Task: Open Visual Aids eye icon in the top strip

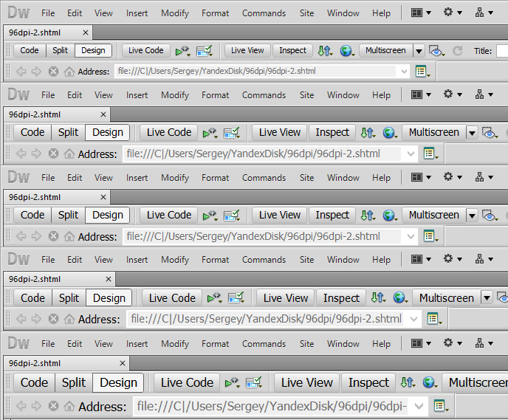Action: pyautogui.click(x=436, y=50)
